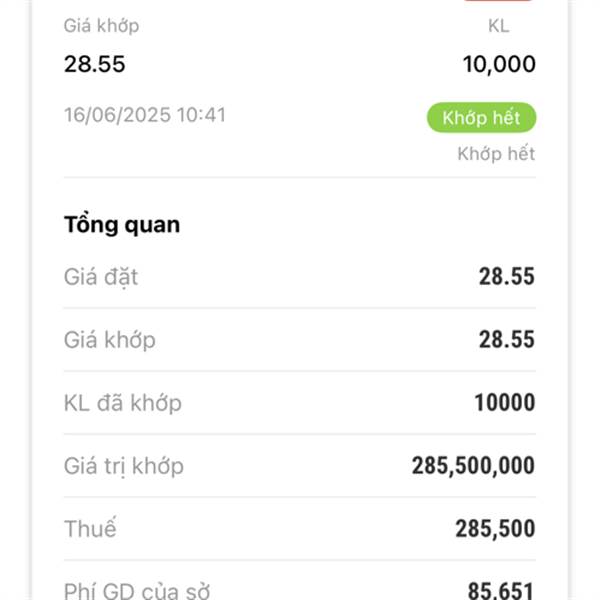Tap the Giá đặt row
The image size is (600, 600).
point(300,277)
